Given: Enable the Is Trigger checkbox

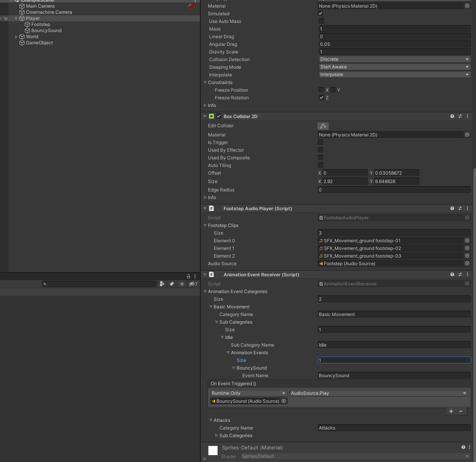Looking at the screenshot, I should (x=320, y=142).
